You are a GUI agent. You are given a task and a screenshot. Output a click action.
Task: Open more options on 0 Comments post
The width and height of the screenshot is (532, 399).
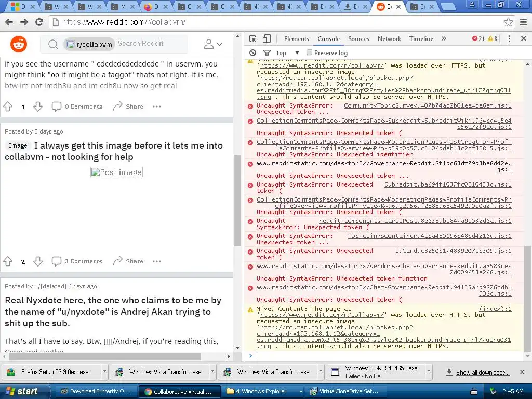[157, 107]
